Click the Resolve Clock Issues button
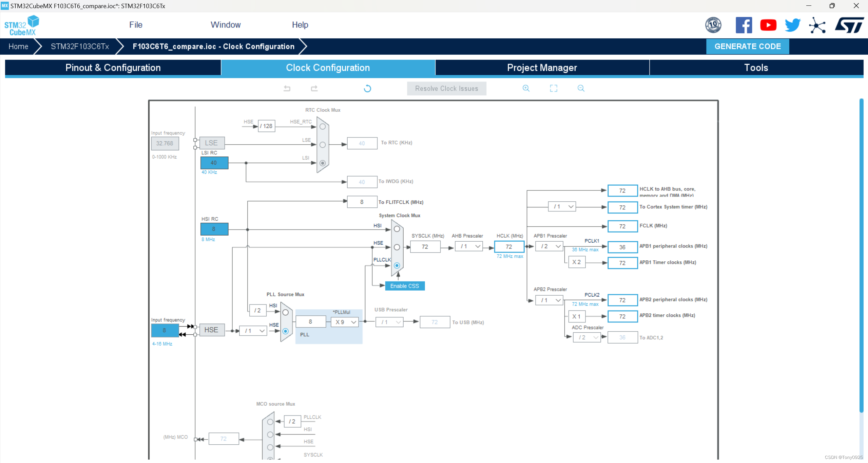Viewport: 868px width, 463px height. [447, 89]
